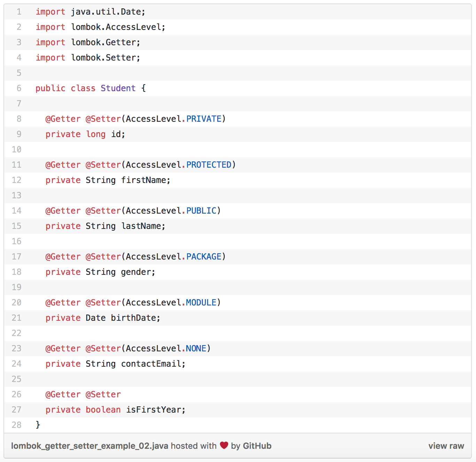Click the GitHub label in the footer
Viewport: 476px width, 462px height.
(257, 446)
